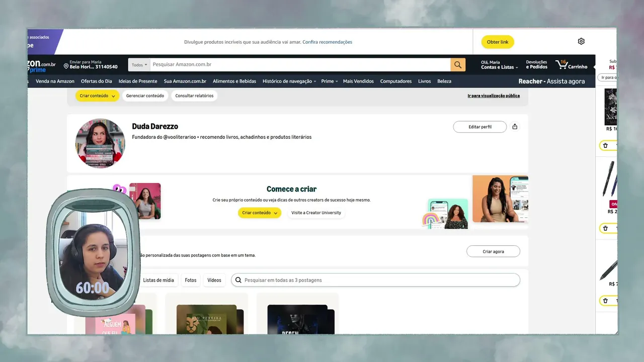The height and width of the screenshot is (362, 644).
Task: Open the two-pen set image in cart sidebar
Action: pyautogui.click(x=609, y=178)
